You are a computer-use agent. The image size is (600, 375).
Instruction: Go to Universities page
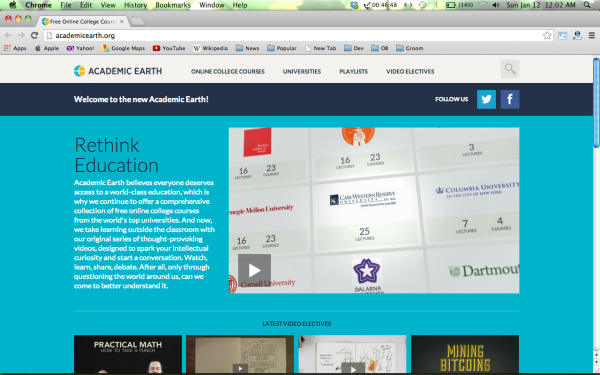pyautogui.click(x=302, y=72)
